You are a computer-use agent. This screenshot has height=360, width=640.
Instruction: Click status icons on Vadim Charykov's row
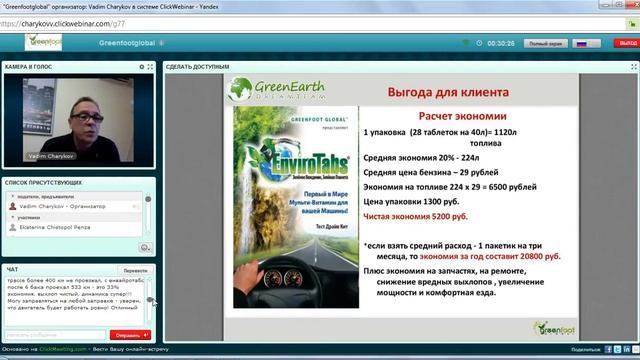[x=136, y=207]
